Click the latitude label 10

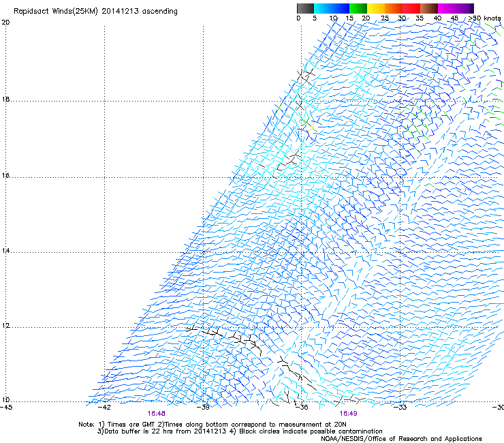pyautogui.click(x=5, y=400)
